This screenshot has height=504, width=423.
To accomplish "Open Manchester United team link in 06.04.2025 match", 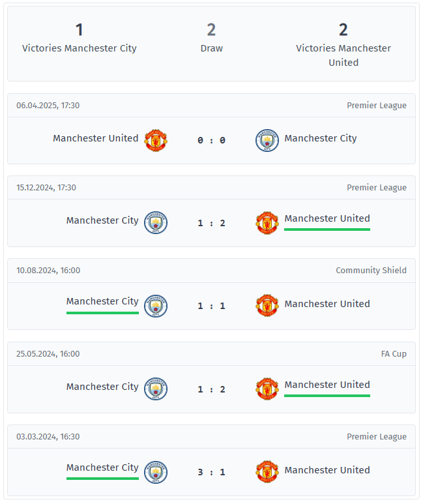I will point(95,138).
